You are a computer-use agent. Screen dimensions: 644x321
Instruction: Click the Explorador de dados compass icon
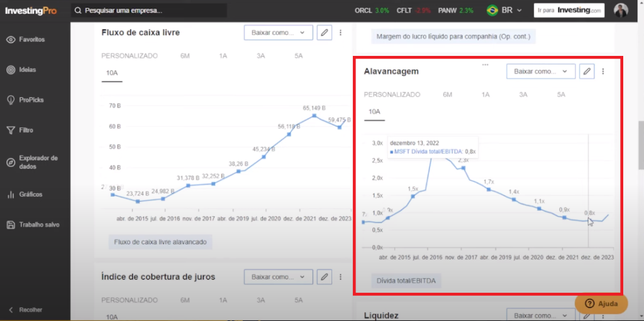click(x=11, y=162)
